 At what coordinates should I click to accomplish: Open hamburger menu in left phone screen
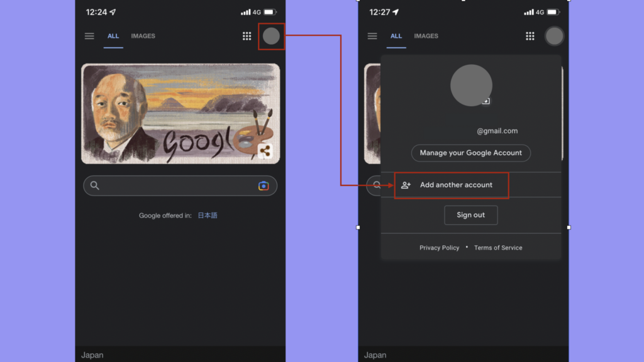coord(89,36)
